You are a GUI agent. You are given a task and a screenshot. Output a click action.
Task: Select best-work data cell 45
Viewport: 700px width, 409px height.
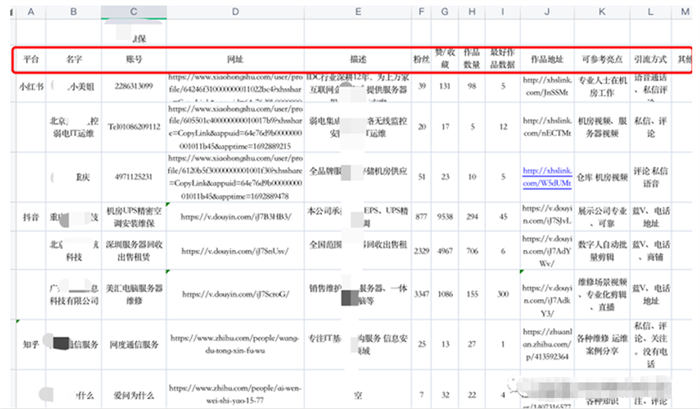(x=503, y=217)
